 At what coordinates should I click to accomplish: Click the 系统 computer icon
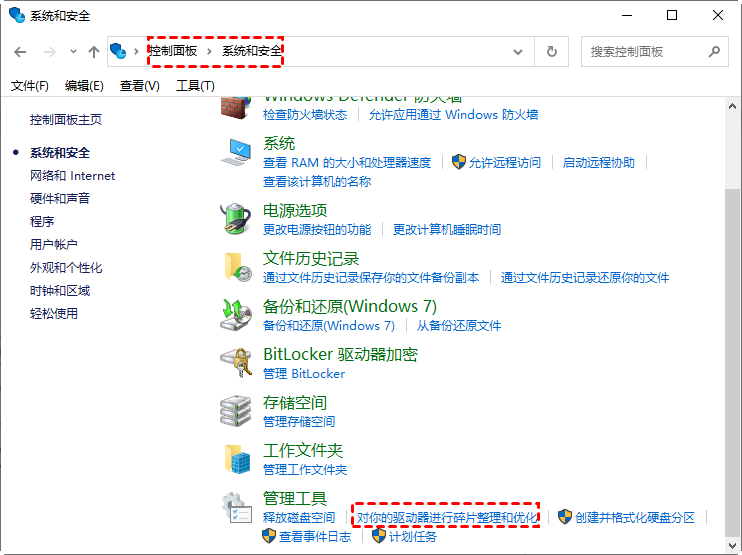pyautogui.click(x=237, y=152)
